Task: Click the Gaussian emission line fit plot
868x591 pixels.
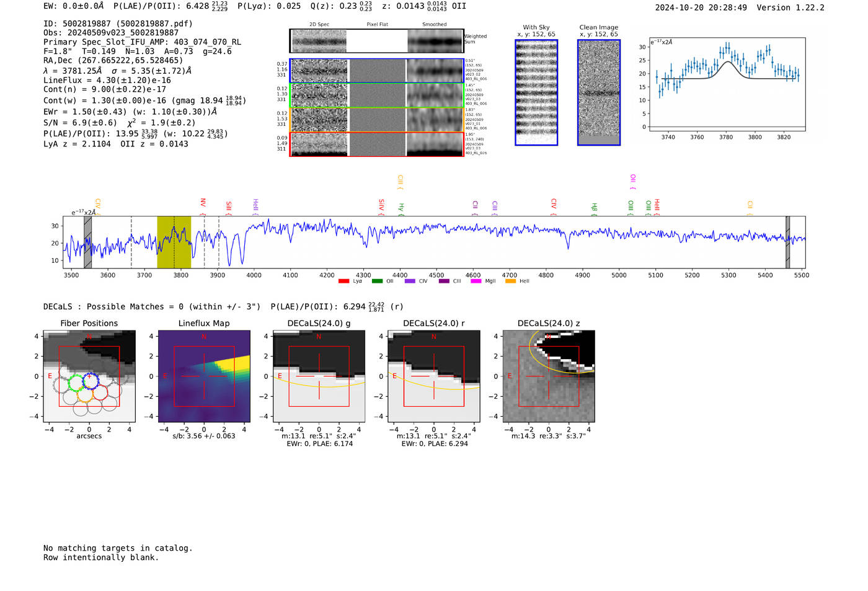Action: (x=727, y=84)
